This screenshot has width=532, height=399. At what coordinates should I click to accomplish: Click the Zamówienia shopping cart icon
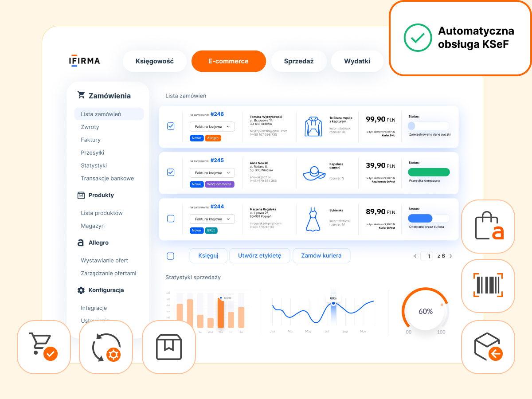[x=81, y=95]
